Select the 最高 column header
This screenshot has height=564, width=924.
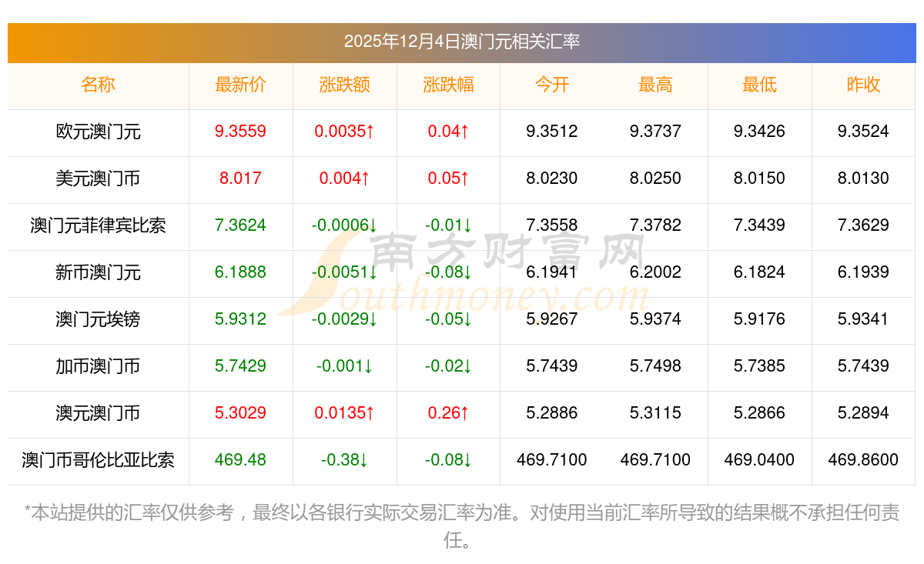[655, 85]
